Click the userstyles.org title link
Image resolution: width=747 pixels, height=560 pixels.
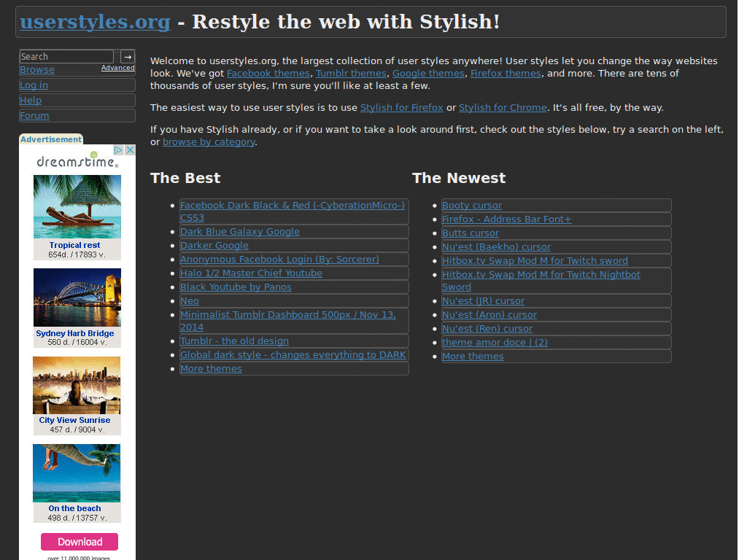point(96,22)
